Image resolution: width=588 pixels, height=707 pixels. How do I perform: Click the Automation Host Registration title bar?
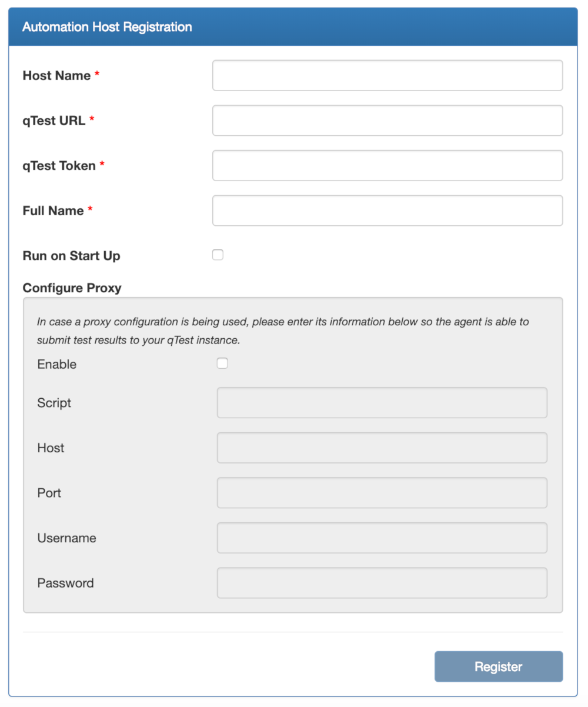pos(107,26)
